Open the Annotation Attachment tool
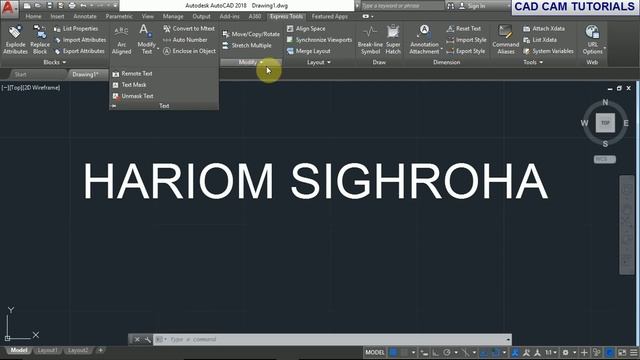 (424, 39)
